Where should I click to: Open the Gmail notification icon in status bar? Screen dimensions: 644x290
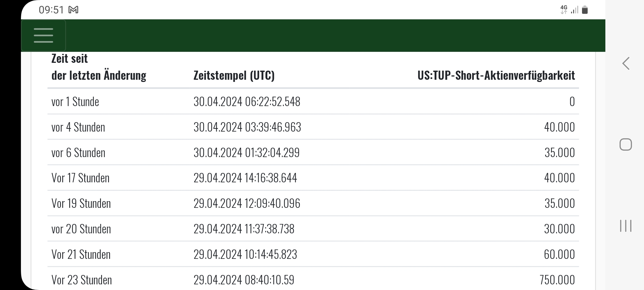tap(73, 10)
